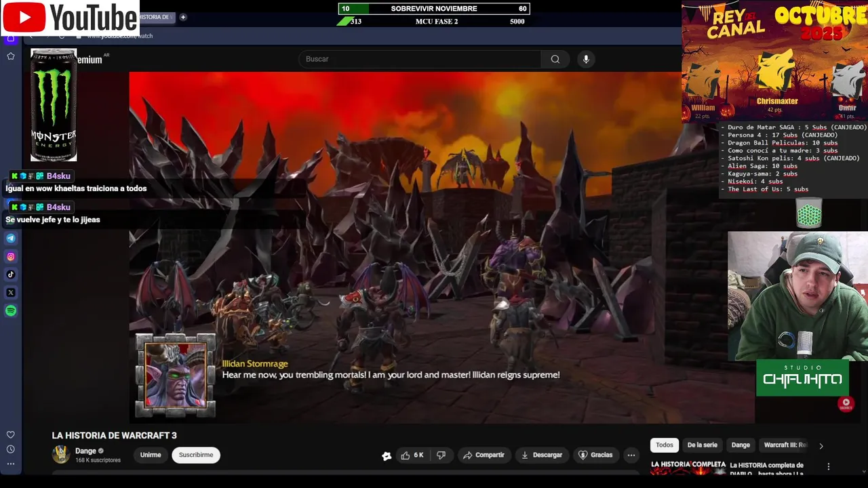Open the Dange channel avatar
Screen dimensions: 868x488
click(x=61, y=455)
